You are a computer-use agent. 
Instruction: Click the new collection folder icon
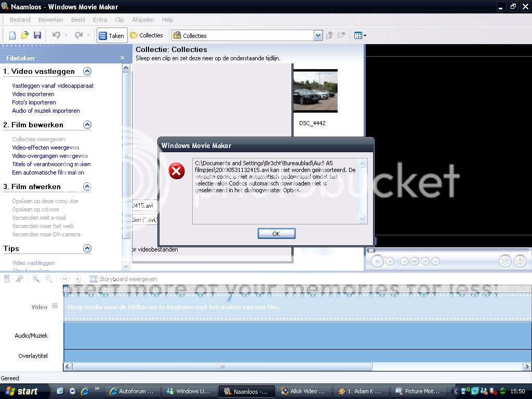[x=341, y=35]
